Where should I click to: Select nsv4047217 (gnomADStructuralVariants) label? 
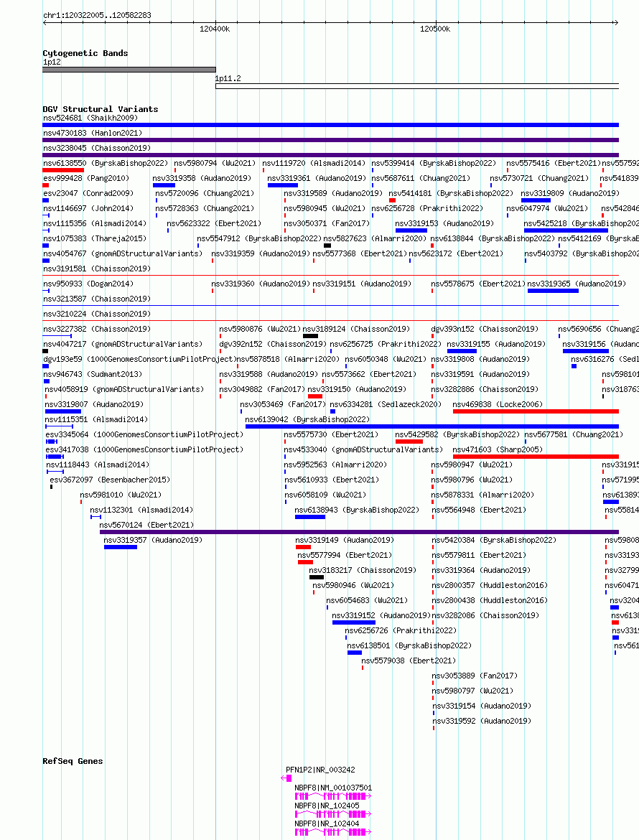tap(123, 343)
